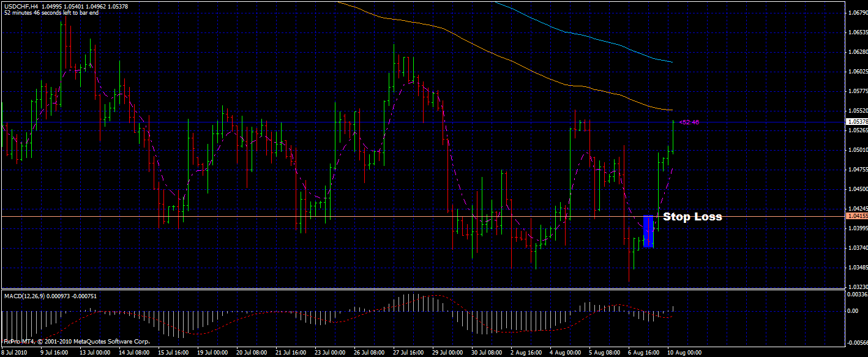Click the 30 Jul 08:00 time label

pyautogui.click(x=487, y=353)
